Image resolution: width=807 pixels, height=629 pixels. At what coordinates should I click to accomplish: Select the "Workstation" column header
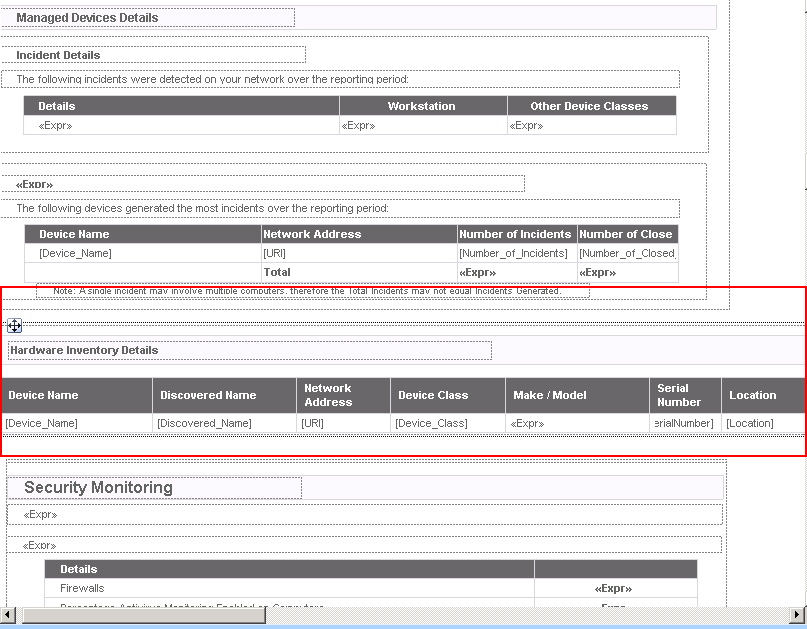pos(424,106)
